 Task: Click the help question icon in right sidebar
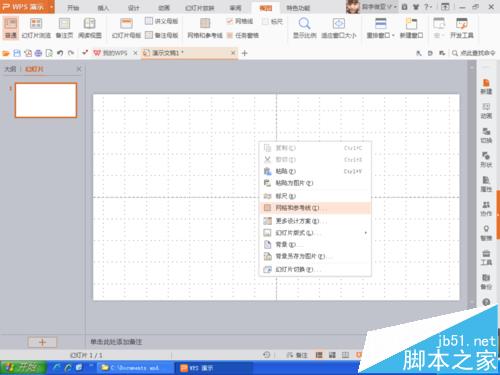[x=486, y=302]
